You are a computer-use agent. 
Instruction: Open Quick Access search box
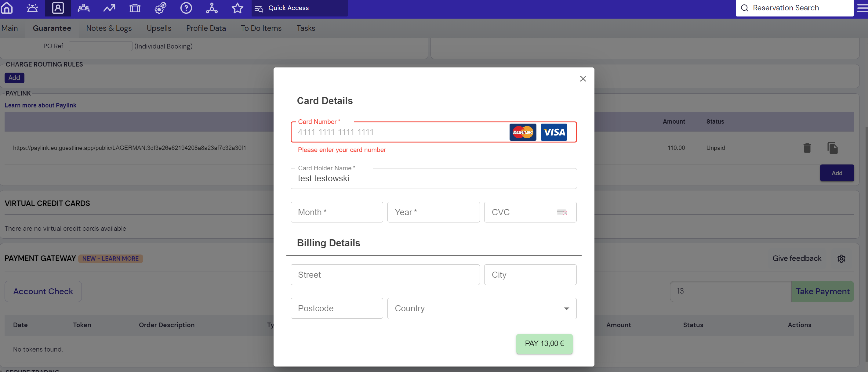click(x=299, y=8)
